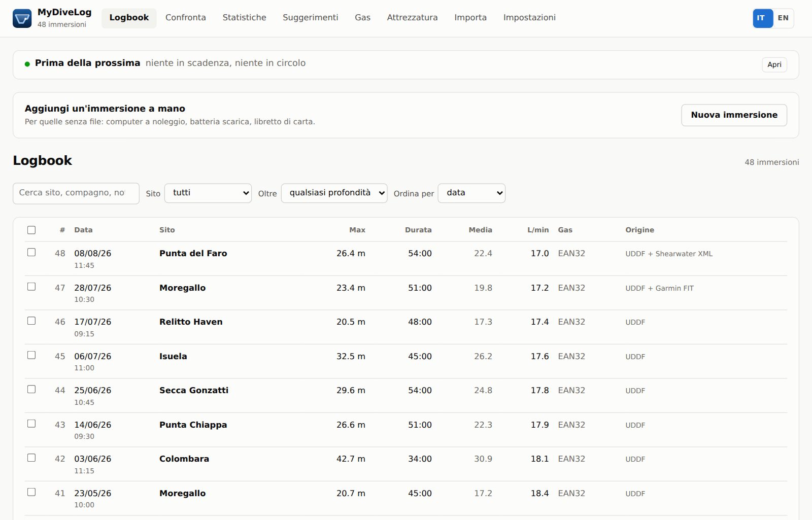Open the Relitto Haven dive
The width and height of the screenshot is (812, 520).
click(191, 322)
